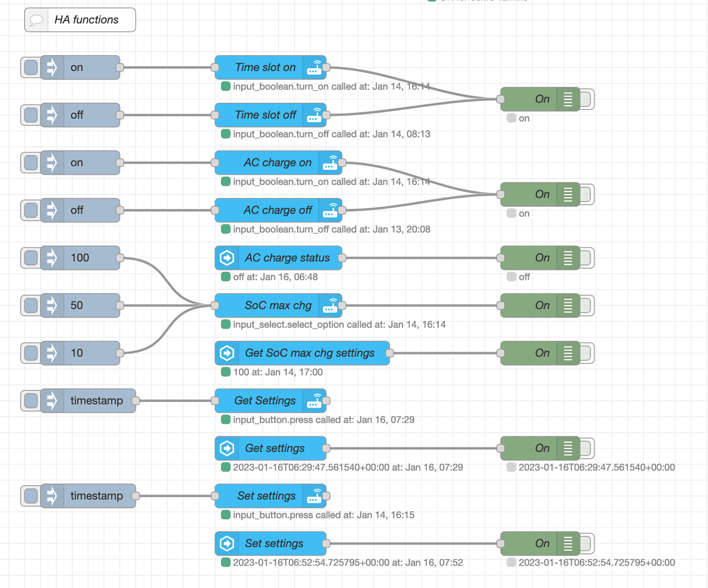Viewport: 708px width, 588px height.
Task: Toggle debug output for AC charge status debug node
Action: coord(586,258)
